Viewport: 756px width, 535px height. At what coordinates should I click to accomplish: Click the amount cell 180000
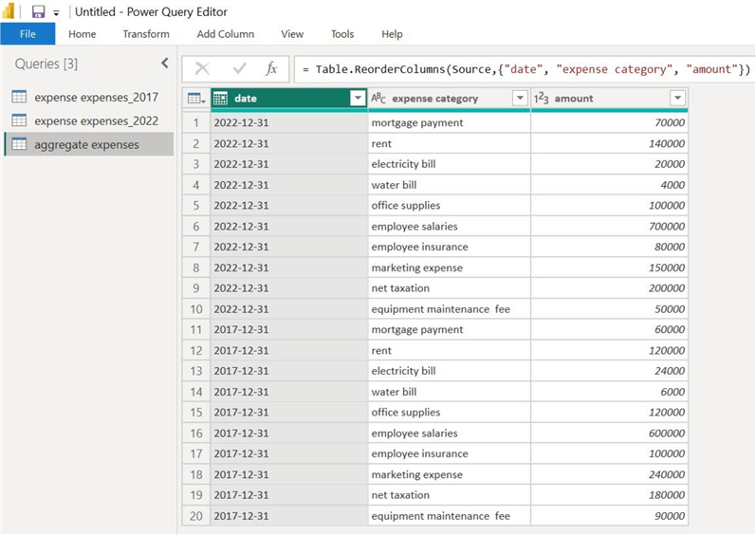coord(609,495)
